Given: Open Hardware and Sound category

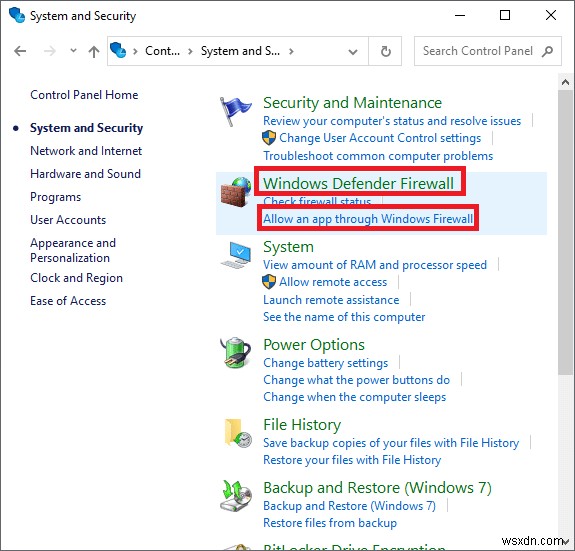Looking at the screenshot, I should 85,174.
